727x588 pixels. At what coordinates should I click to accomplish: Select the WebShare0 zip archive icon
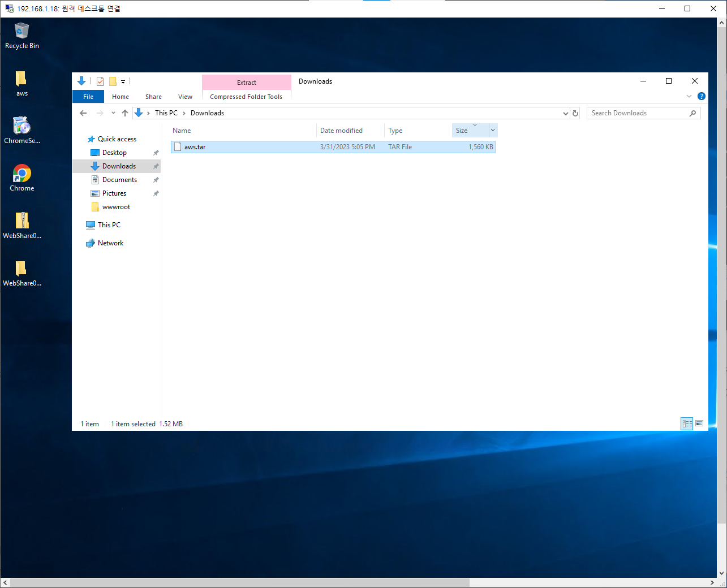click(21, 225)
